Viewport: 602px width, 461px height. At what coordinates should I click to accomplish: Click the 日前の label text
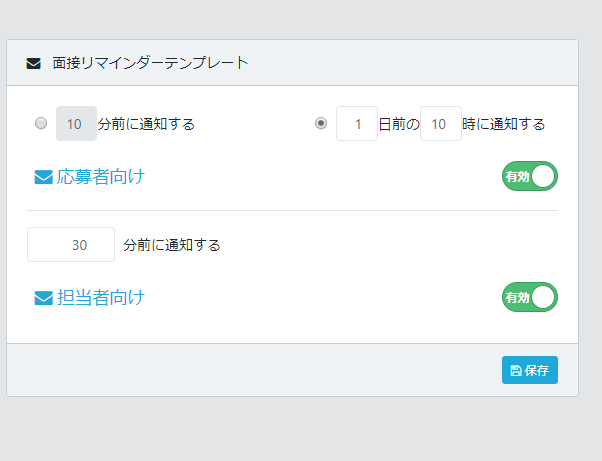[x=399, y=124]
